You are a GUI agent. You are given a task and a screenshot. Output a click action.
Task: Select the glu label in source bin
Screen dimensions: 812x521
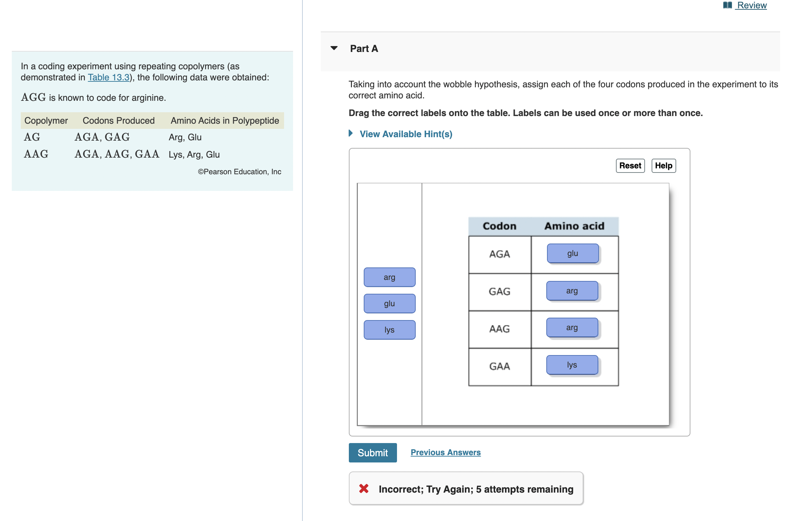(x=389, y=303)
